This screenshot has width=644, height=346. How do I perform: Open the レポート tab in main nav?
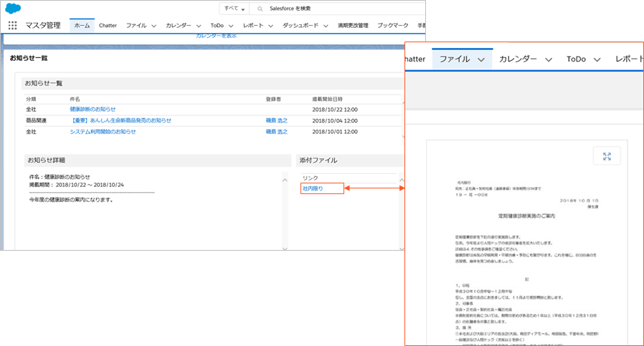pyautogui.click(x=253, y=26)
